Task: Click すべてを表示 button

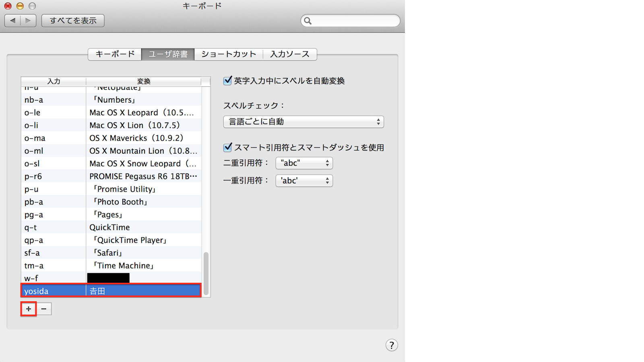Action: 73,21
